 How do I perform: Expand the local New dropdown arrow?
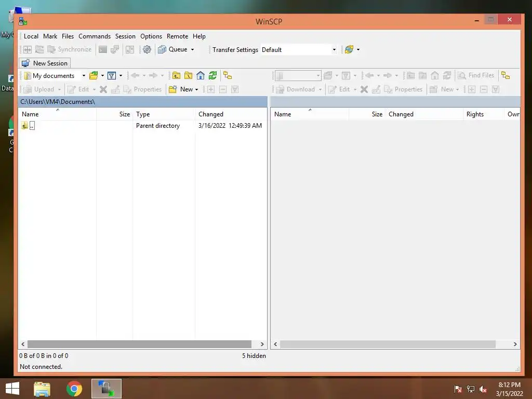pos(197,89)
